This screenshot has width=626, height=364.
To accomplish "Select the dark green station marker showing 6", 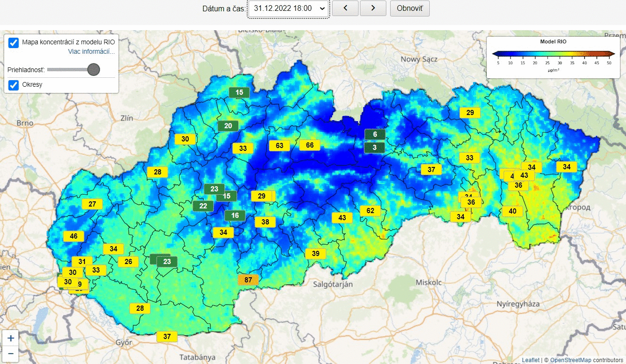I will coord(375,134).
